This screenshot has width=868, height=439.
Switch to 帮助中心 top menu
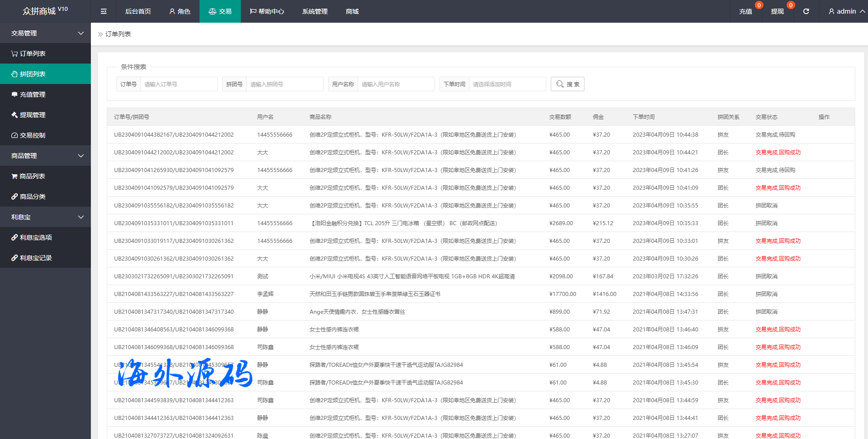pyautogui.click(x=267, y=11)
